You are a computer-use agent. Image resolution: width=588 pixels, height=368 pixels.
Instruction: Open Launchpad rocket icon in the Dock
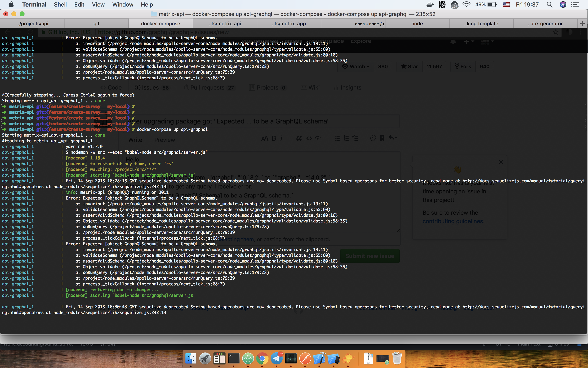(205, 358)
